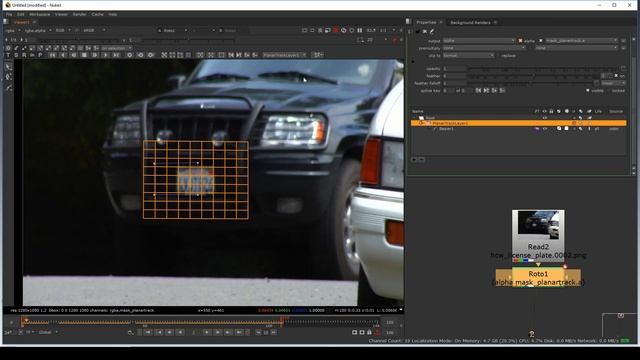
Task: Select the points tool in the viewer sidebar
Action: pyautogui.click(x=9, y=77)
